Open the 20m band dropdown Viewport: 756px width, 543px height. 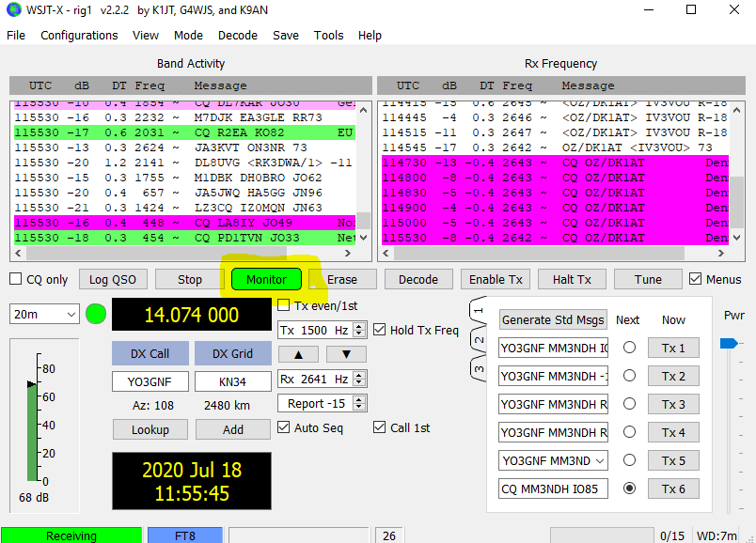click(x=44, y=314)
